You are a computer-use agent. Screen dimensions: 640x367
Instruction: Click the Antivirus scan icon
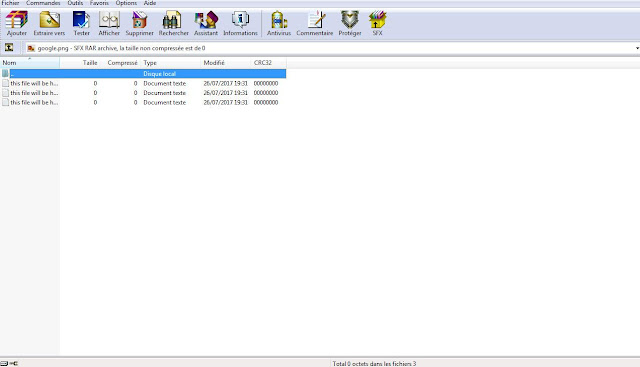(279, 23)
